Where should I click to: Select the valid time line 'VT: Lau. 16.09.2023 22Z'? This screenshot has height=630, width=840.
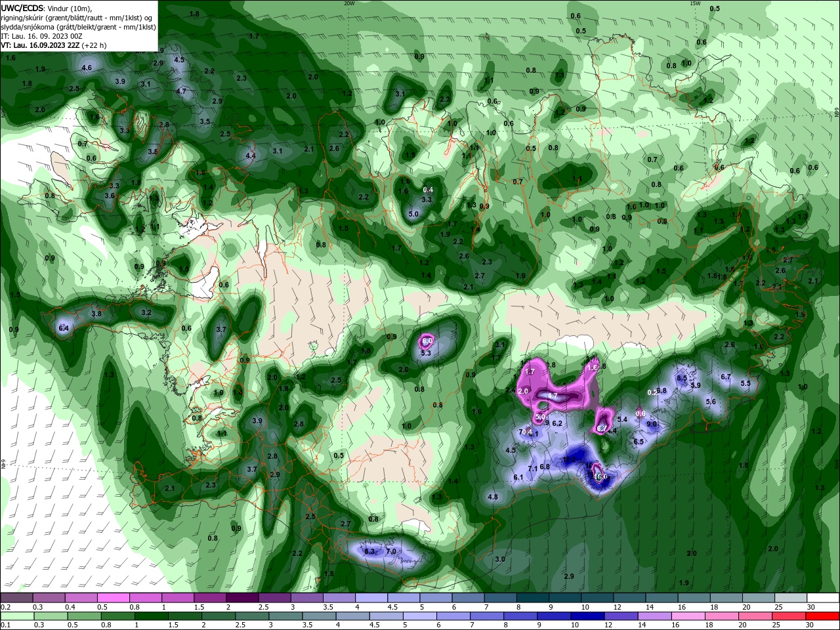point(39,45)
